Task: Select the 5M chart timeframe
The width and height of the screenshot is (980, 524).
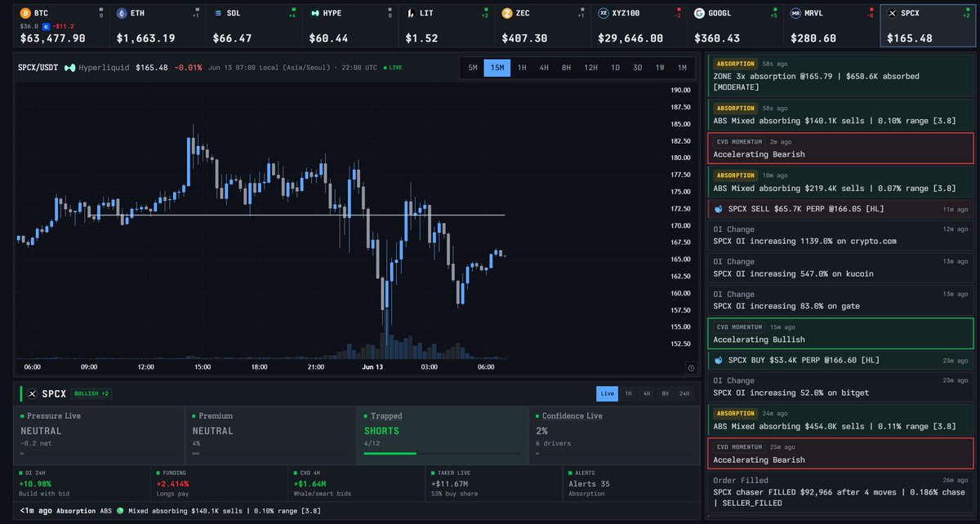Action: click(472, 68)
